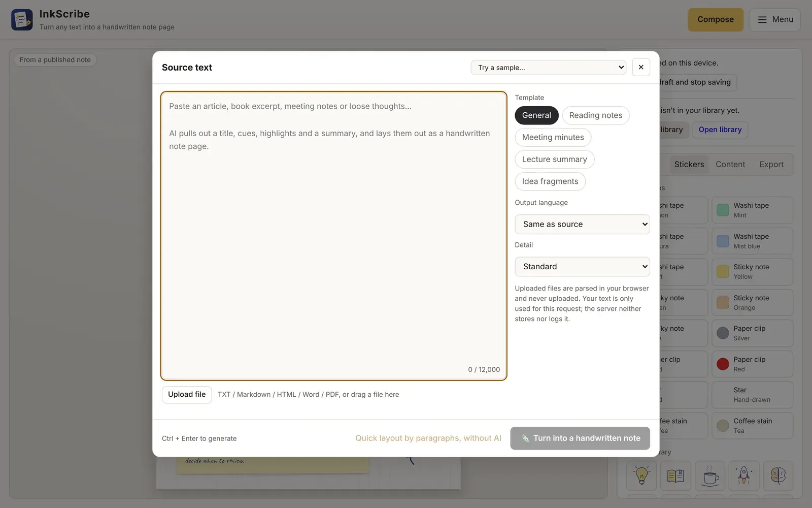Click Turn into a handwritten note
This screenshot has height=508, width=812.
580,438
